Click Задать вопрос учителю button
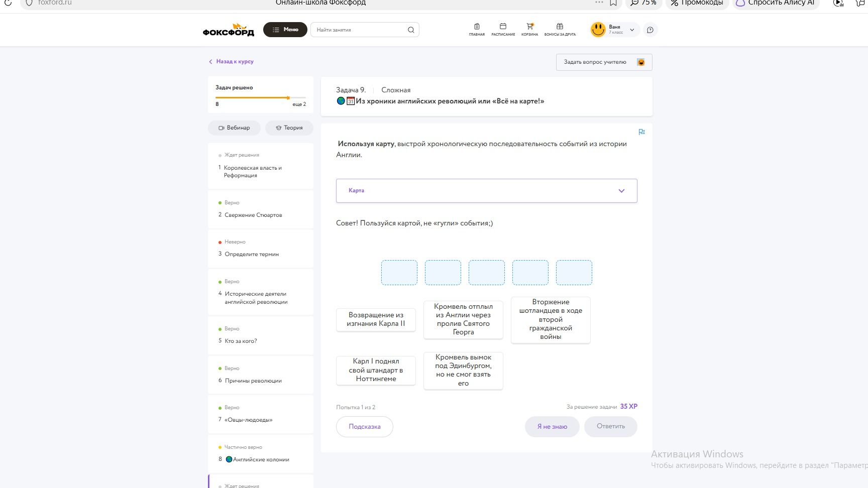The width and height of the screenshot is (868, 488). (x=604, y=62)
